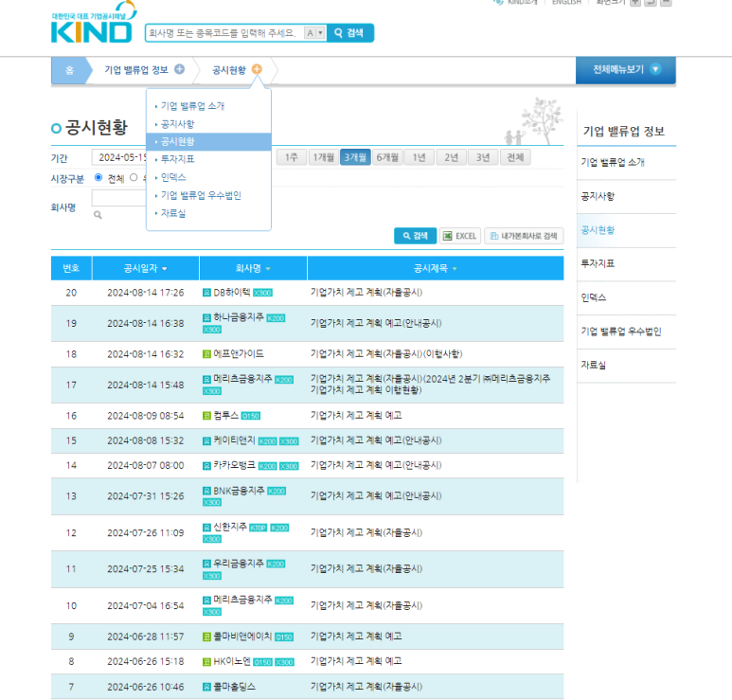Set period to 2년
The height and width of the screenshot is (700, 732).
pyautogui.click(x=451, y=157)
